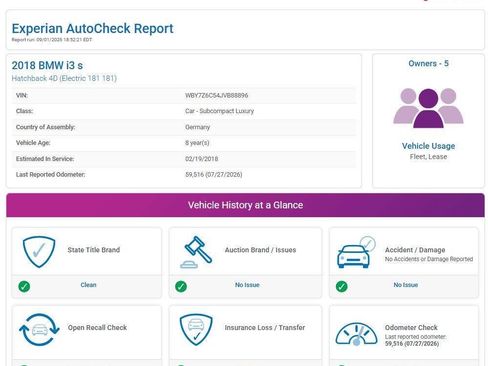
Task: Click No Accidents or Damage Reported text
Action: 429,259
